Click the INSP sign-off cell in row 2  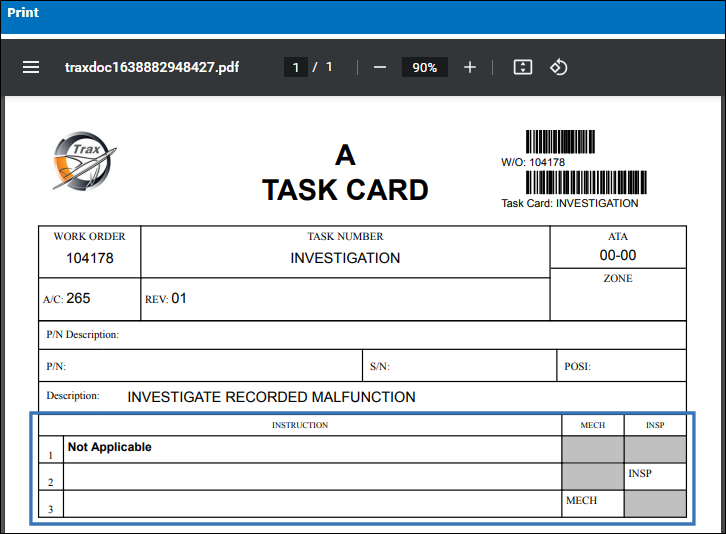[655, 477]
